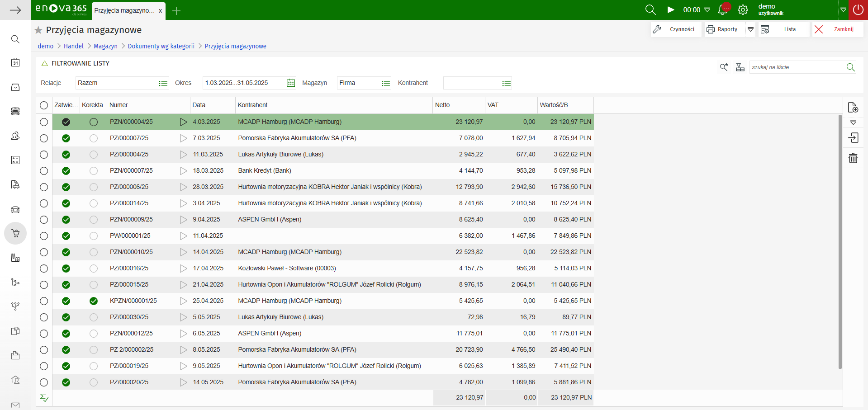This screenshot has width=868, height=410.
Task: Open the calendar icon in left sidebar
Action: [15, 63]
